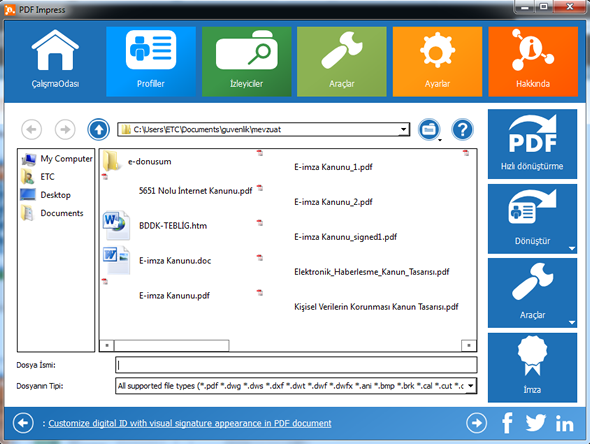
Task: Open the help question mark icon
Action: pos(462,129)
